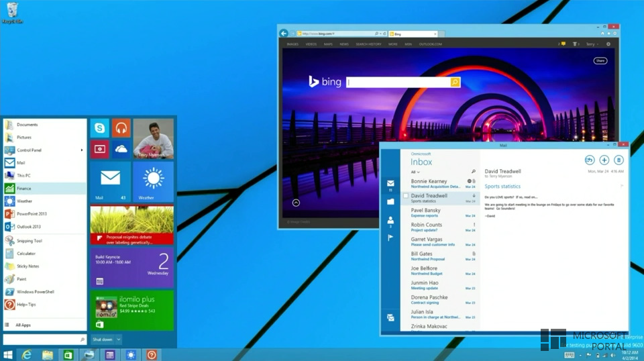Open Bing settings gear icon
The height and width of the screenshot is (361, 644).
[608, 44]
